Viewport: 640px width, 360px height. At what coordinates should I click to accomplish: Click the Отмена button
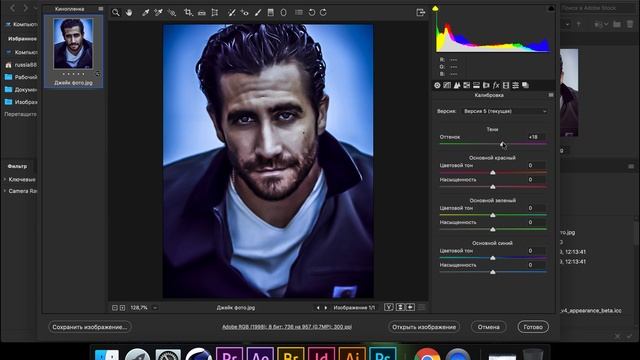click(489, 327)
